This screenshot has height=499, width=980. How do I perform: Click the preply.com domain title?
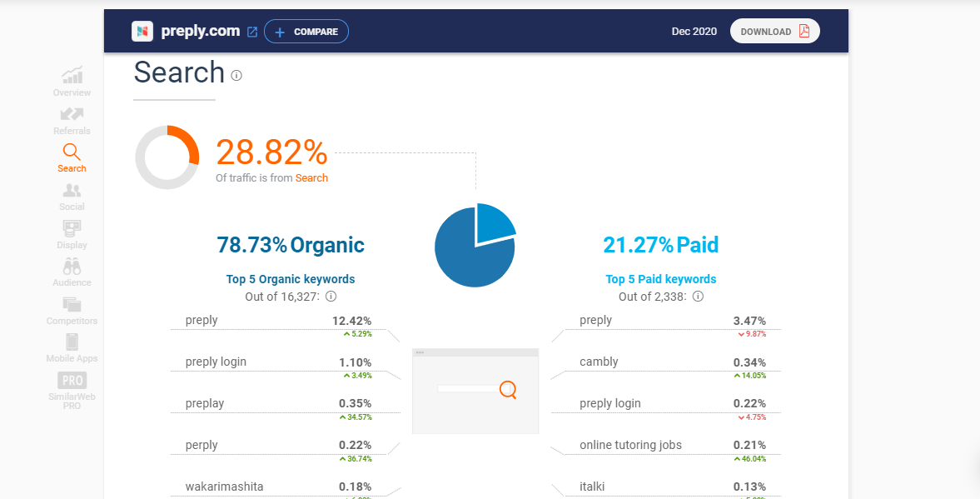click(200, 32)
